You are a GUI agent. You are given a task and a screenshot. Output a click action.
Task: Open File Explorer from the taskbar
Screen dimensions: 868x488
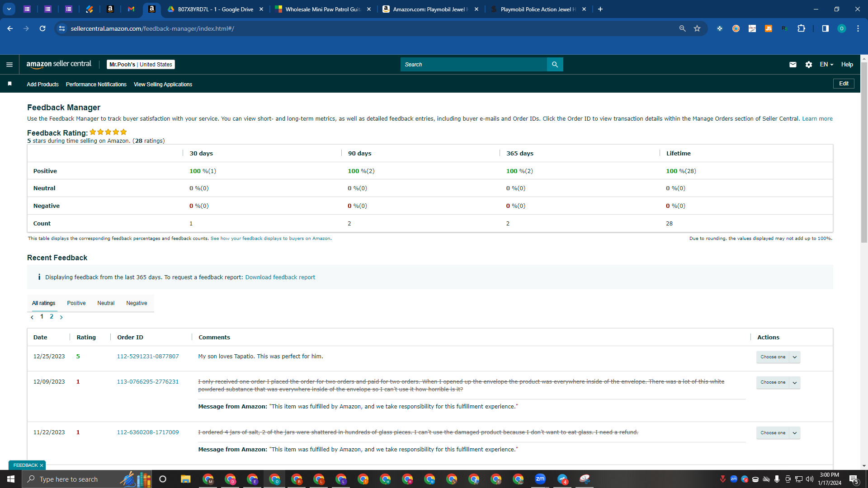[x=186, y=479]
